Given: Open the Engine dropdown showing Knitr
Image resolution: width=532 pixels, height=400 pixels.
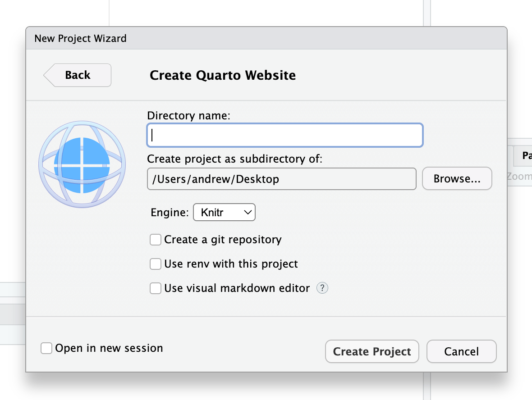Looking at the screenshot, I should (x=224, y=213).
